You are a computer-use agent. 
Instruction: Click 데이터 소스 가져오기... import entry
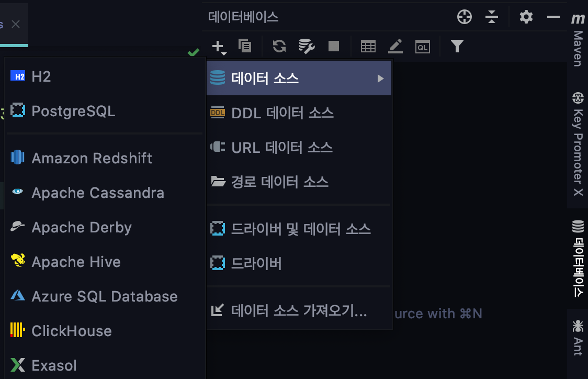(x=299, y=310)
